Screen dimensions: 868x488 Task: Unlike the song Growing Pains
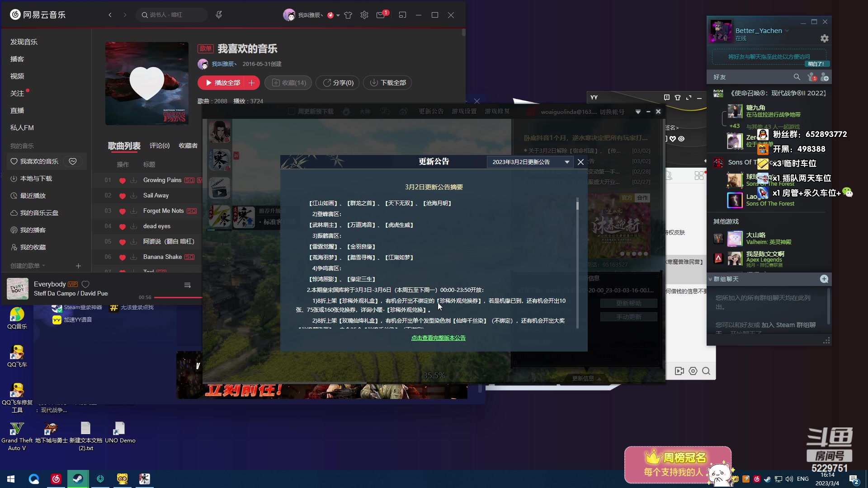[122, 180]
